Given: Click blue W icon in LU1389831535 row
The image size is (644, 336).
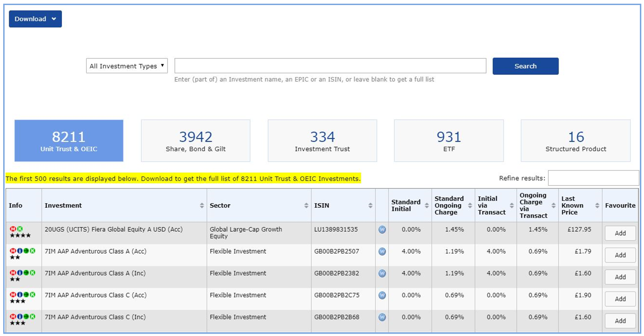Looking at the screenshot, I should point(382,229).
